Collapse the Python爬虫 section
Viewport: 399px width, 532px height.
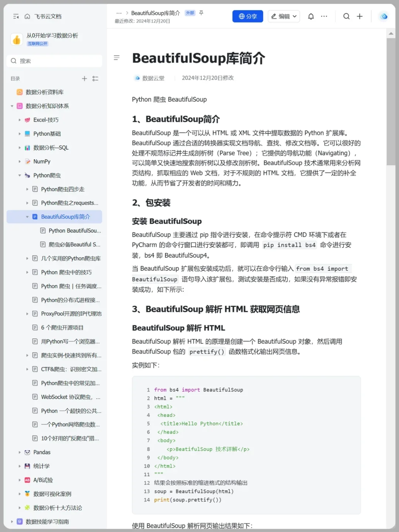(20, 175)
